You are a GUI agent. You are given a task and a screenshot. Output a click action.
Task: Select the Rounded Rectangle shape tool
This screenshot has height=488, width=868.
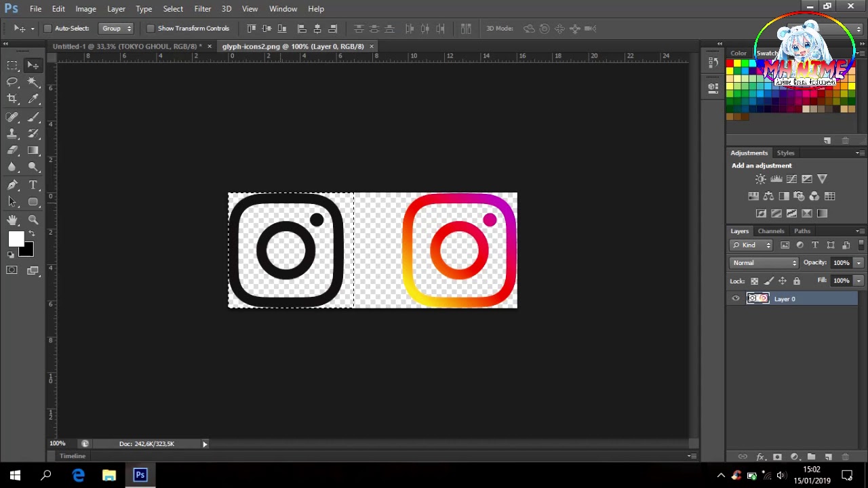[x=33, y=202]
